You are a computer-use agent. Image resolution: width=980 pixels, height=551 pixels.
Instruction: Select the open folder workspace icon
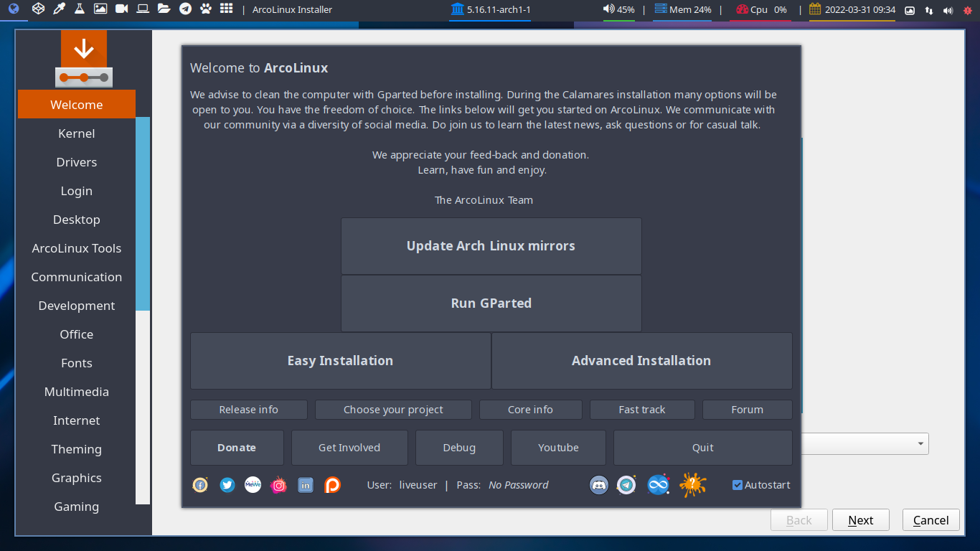click(x=164, y=9)
